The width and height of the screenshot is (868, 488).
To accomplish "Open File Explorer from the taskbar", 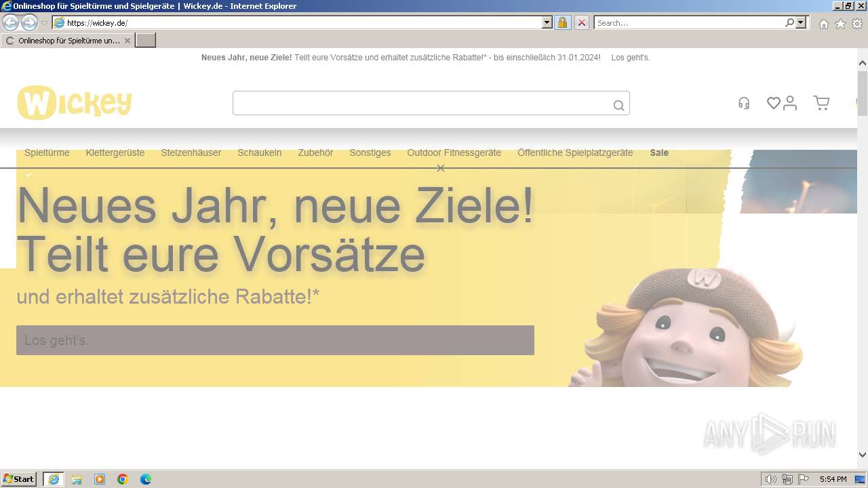I will (77, 479).
